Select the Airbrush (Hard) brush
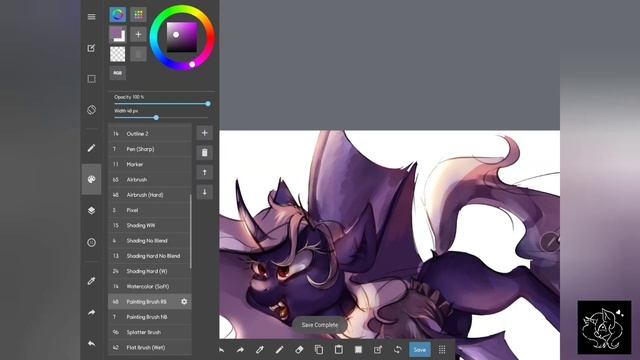Image resolution: width=640 pixels, height=360 pixels. click(150, 195)
